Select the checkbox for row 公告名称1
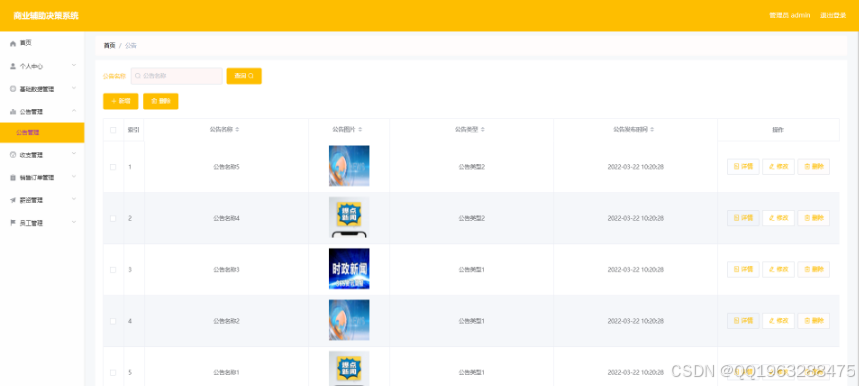Screen dimensions: 859x386 113,373
